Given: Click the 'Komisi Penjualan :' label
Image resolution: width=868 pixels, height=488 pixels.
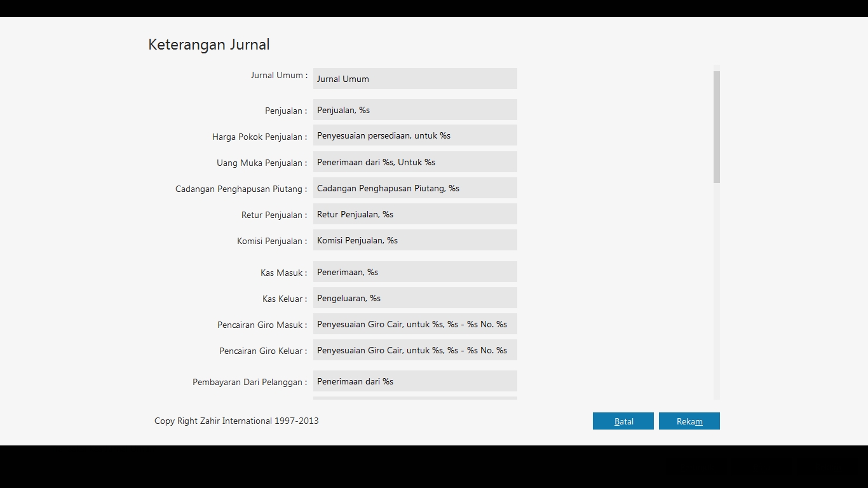Looking at the screenshot, I should click(272, 241).
